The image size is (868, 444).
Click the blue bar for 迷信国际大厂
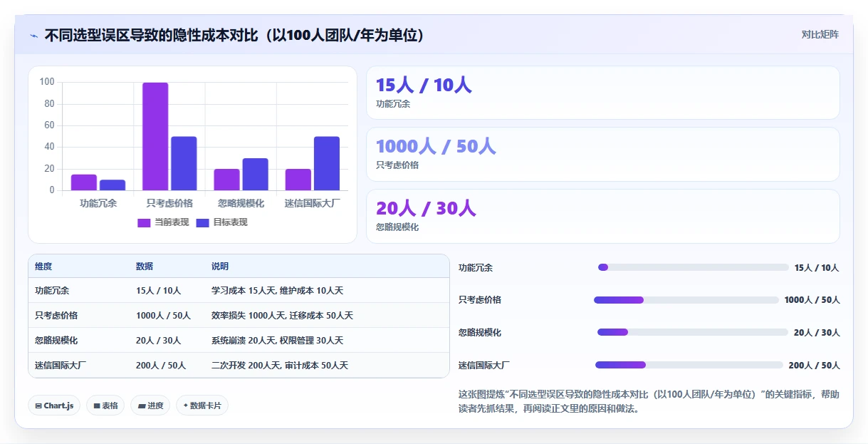pyautogui.click(x=327, y=163)
